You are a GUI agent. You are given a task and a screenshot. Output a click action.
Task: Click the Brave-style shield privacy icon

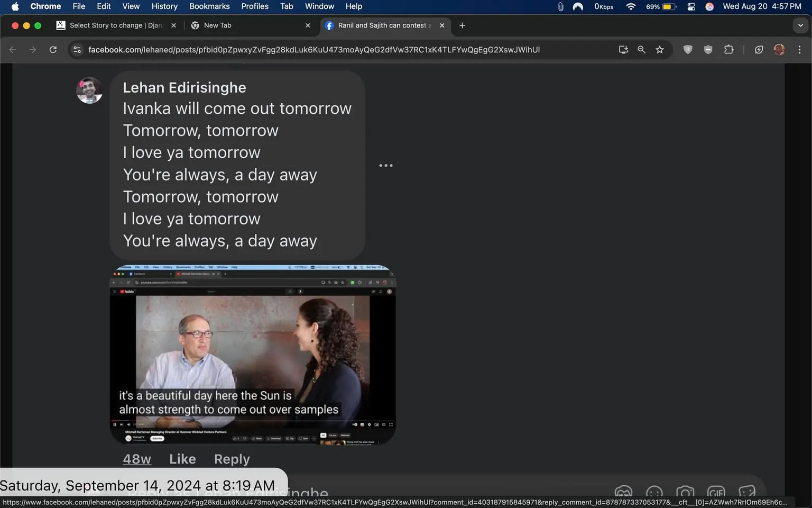688,49
